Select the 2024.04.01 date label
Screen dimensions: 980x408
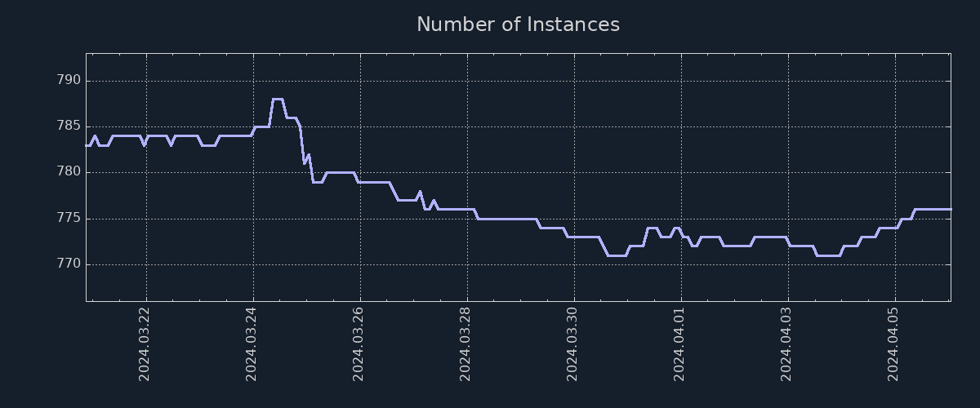click(x=679, y=344)
